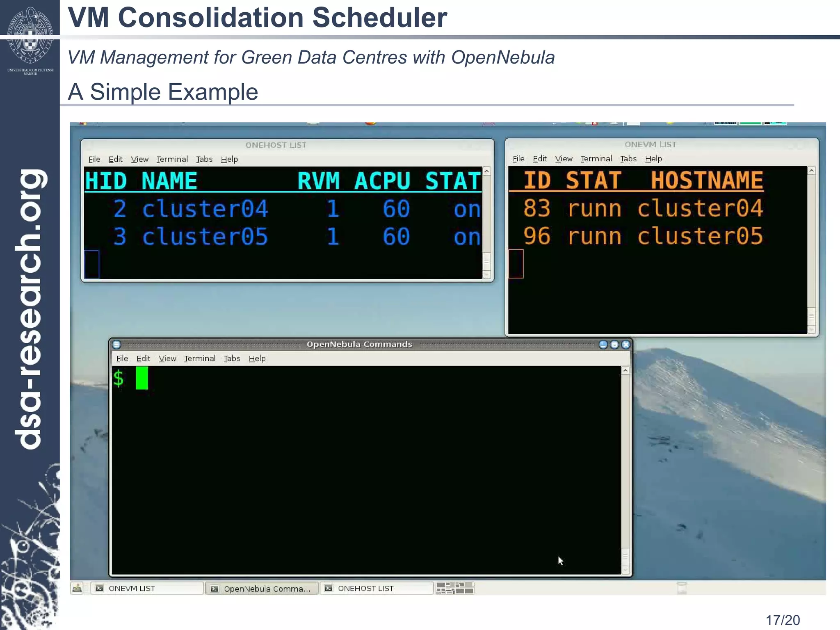Click 'cluster04' in the ONEHOST LIST table

point(205,209)
